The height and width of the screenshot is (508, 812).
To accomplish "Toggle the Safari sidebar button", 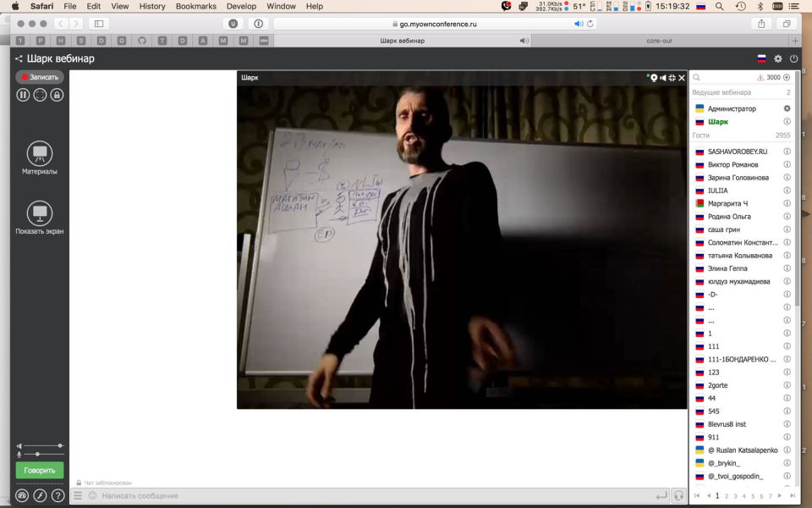I will pyautogui.click(x=99, y=24).
